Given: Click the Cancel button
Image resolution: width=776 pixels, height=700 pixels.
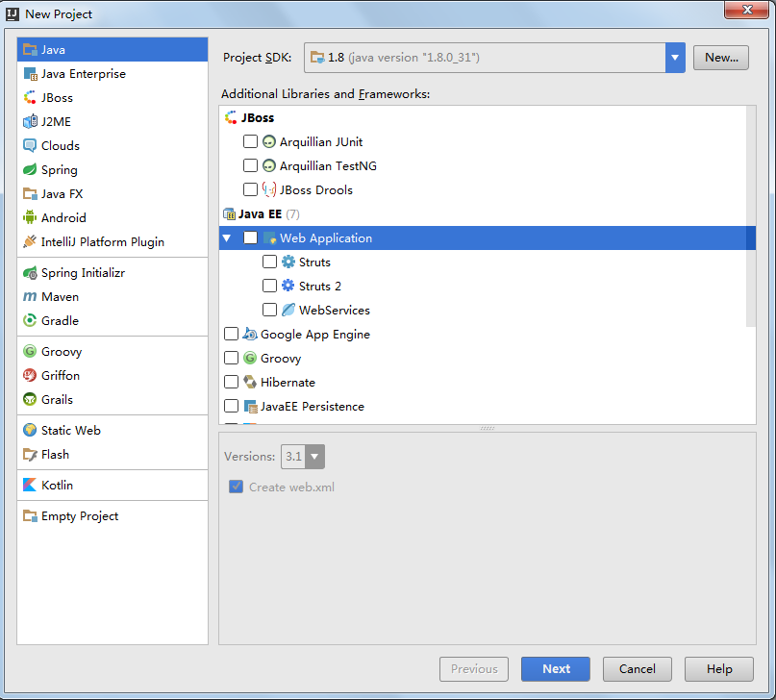Looking at the screenshot, I should 637,669.
